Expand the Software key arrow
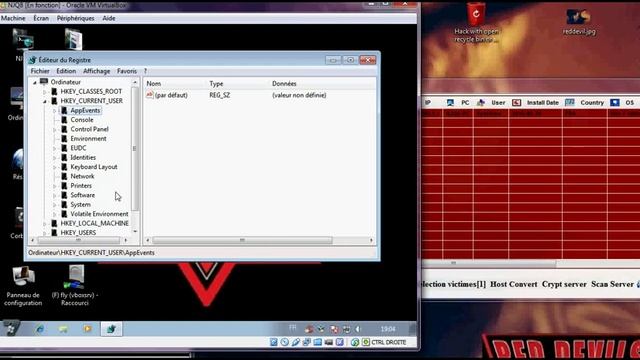The width and height of the screenshot is (640, 360). [54, 196]
